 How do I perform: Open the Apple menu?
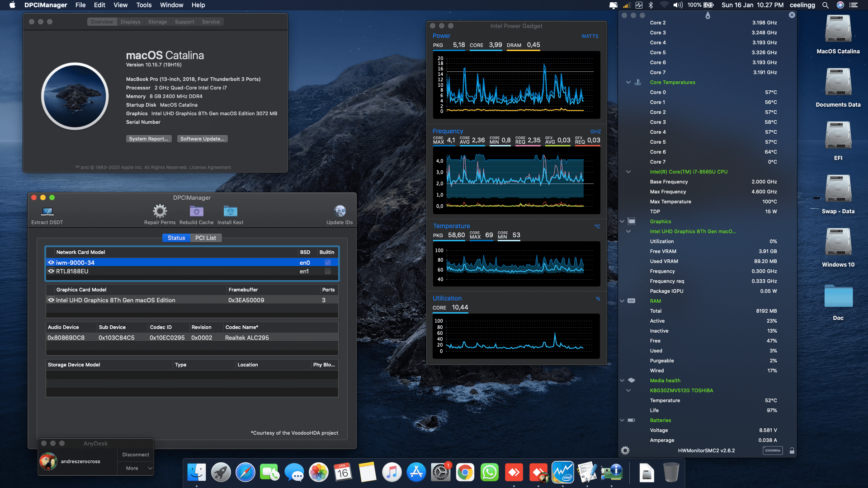coord(12,5)
